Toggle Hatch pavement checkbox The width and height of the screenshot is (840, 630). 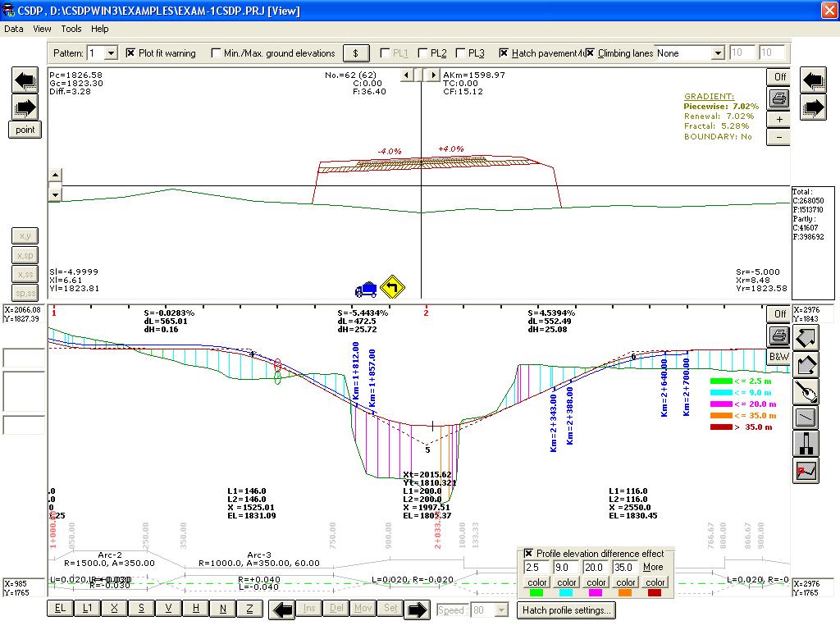(x=504, y=53)
